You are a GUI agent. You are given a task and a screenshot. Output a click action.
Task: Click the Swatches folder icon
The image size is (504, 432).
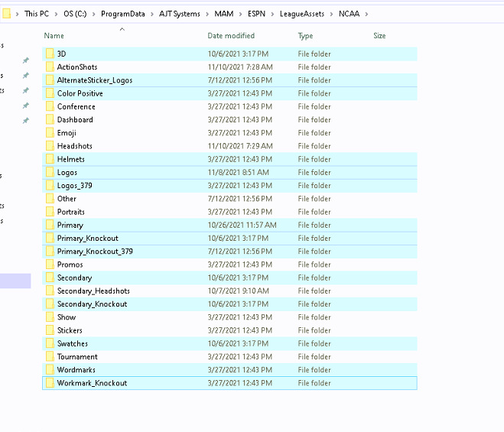tap(50, 343)
